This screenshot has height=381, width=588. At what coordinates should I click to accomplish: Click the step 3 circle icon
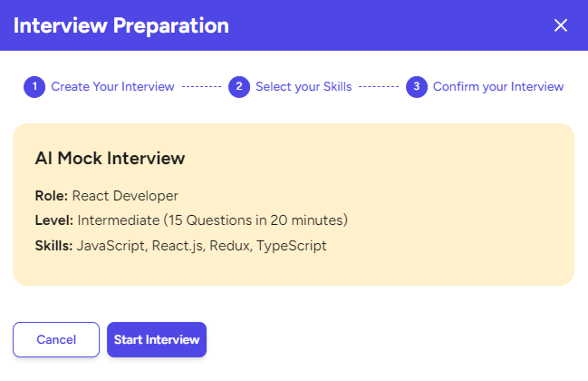click(x=417, y=87)
